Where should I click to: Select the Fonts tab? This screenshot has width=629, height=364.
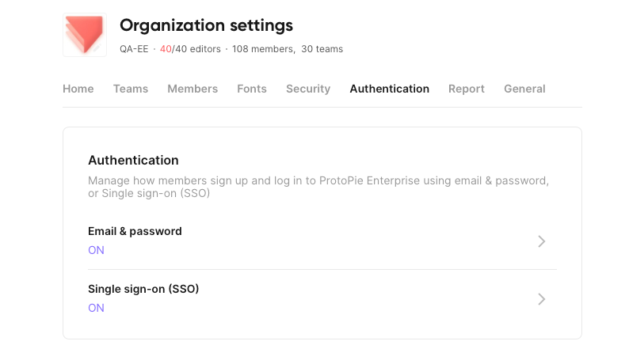coord(252,89)
